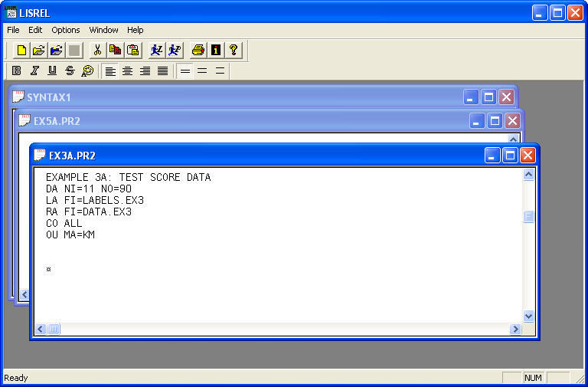Click left scroll arrow in EX5A.PR2 window
This screenshot has height=387, width=588.
(x=24, y=295)
